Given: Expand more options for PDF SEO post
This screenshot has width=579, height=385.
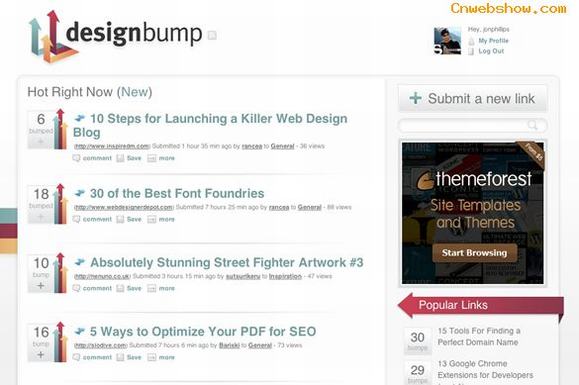Looking at the screenshot, I should tap(161, 357).
